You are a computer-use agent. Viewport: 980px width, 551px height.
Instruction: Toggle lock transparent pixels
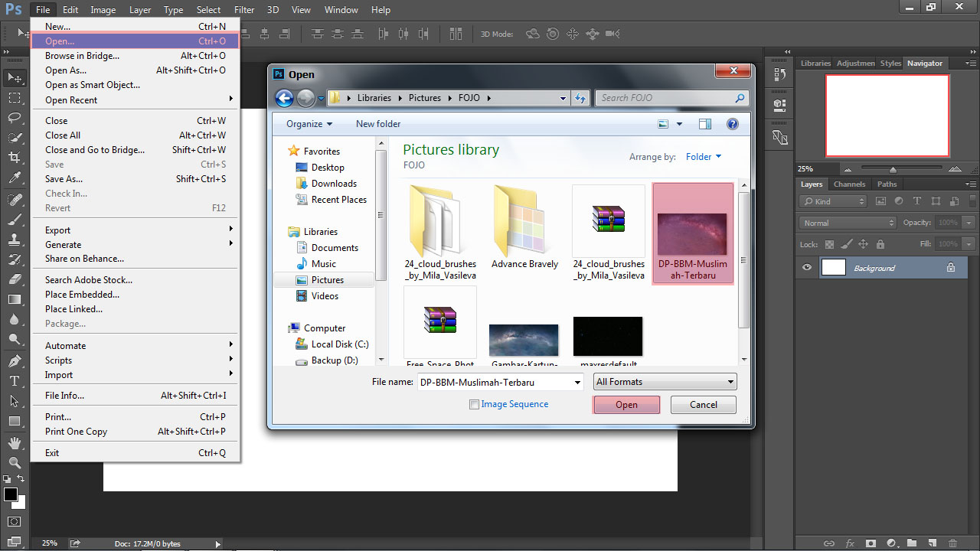[x=829, y=244]
